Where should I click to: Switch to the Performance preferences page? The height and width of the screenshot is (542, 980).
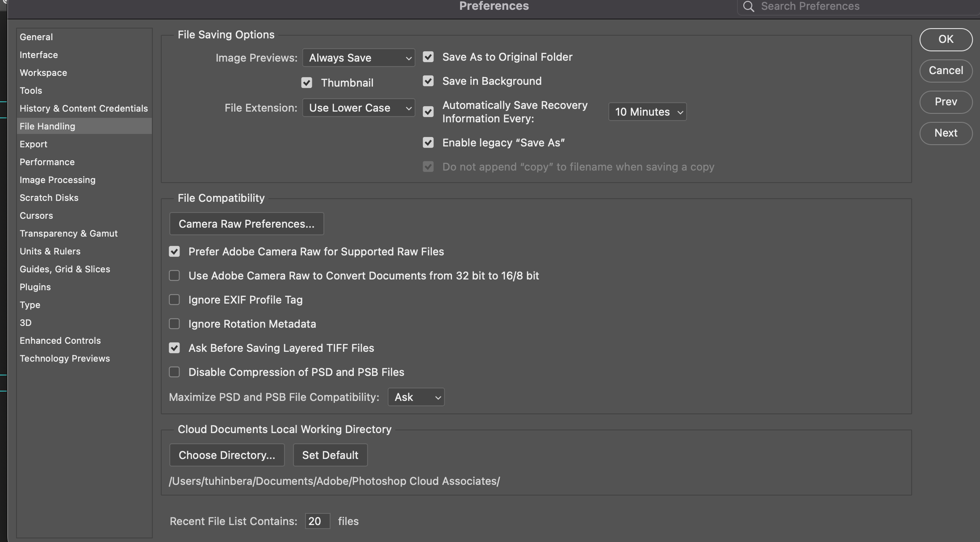[x=47, y=162]
